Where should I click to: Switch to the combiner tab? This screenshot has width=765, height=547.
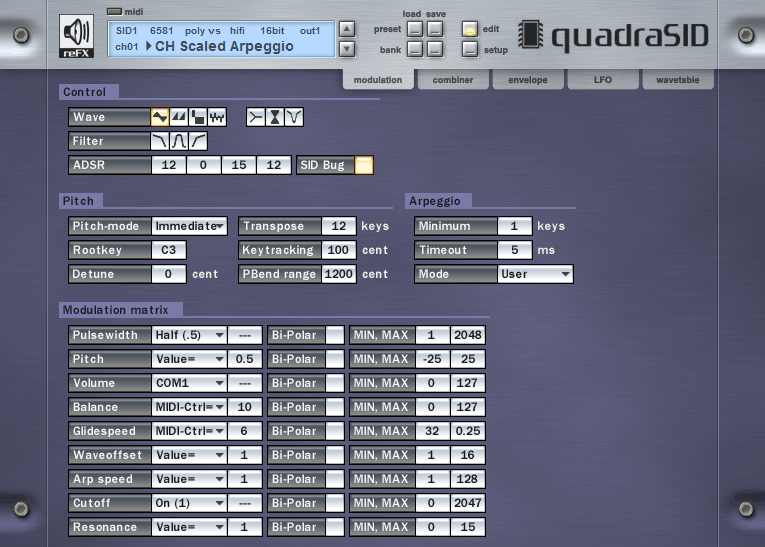coord(453,80)
